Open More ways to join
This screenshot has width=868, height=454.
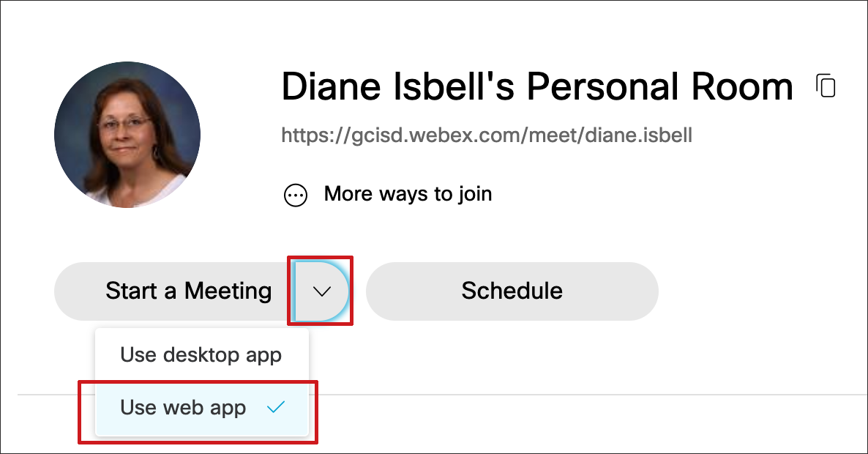click(408, 194)
